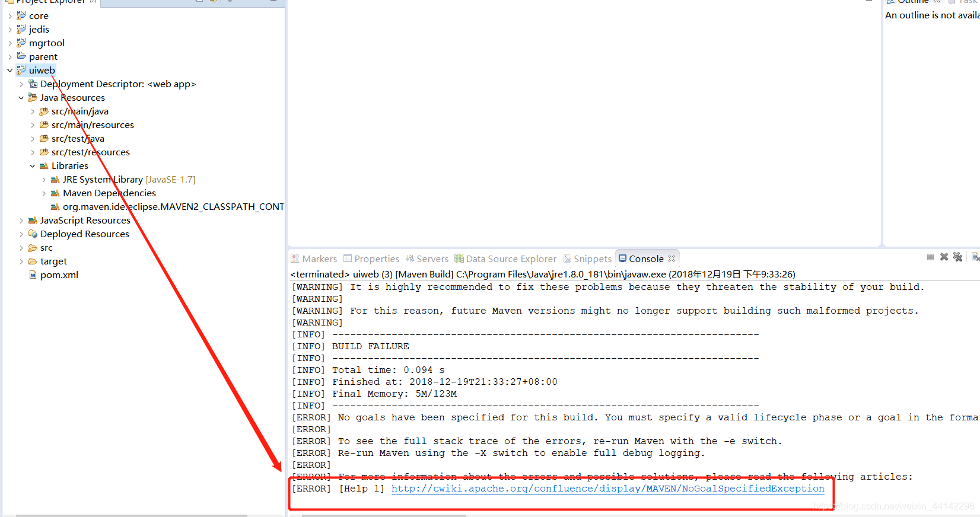Expand the Maven Dependencies node
This screenshot has width=980, height=517.
point(44,193)
